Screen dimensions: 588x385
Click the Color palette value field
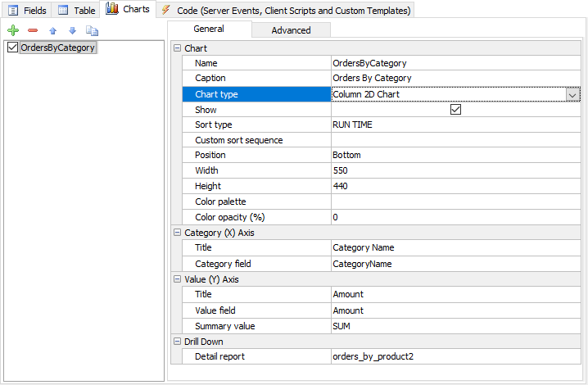click(455, 202)
